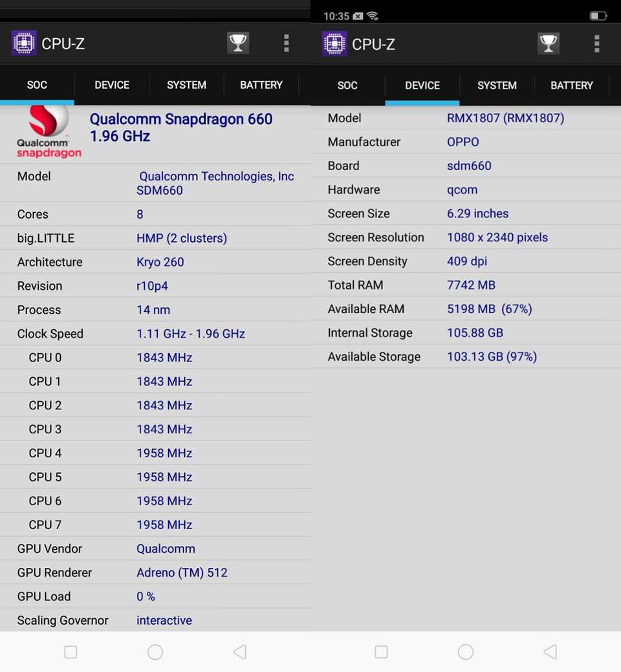This screenshot has height=672, width=621.
Task: Open SYSTEM tab in right screen
Action: 497,85
